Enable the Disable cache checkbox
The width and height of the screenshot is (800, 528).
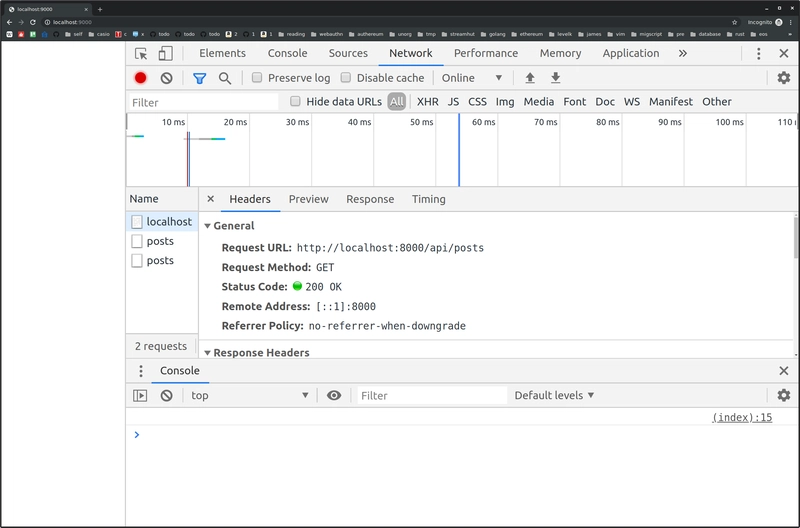pos(345,78)
